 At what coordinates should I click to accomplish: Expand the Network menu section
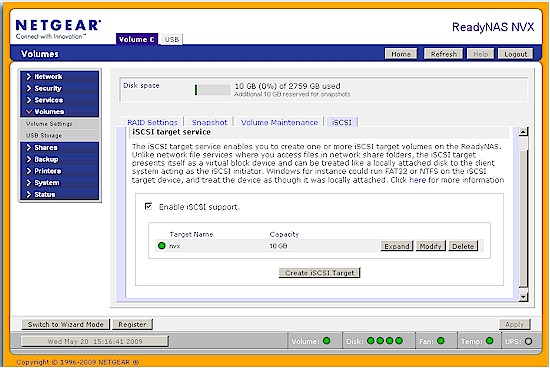coord(60,76)
